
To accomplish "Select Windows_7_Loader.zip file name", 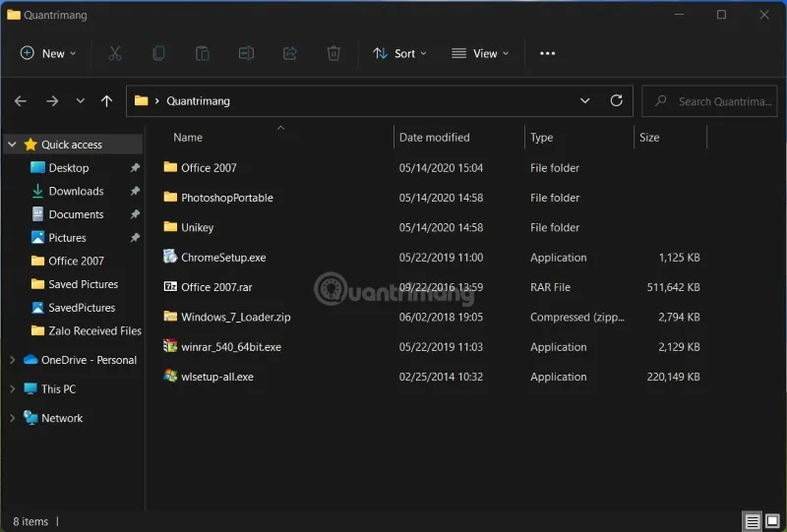I will 236,318.
